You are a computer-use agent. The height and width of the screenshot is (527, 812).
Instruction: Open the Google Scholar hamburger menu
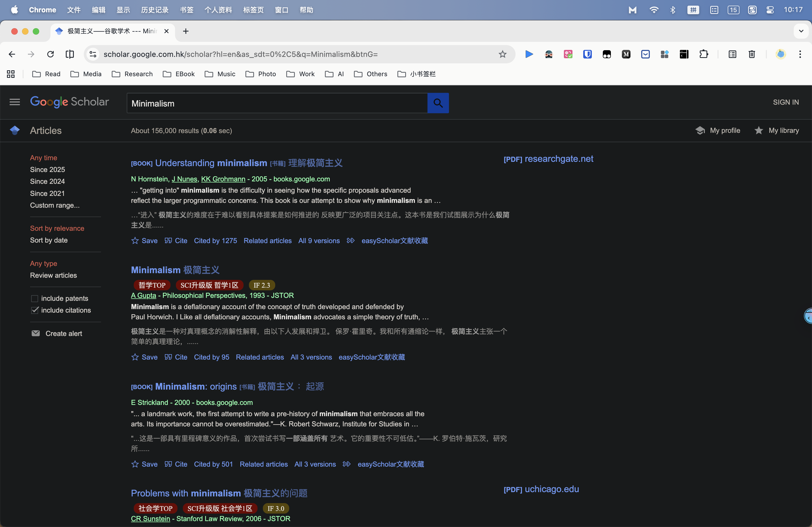(x=15, y=102)
